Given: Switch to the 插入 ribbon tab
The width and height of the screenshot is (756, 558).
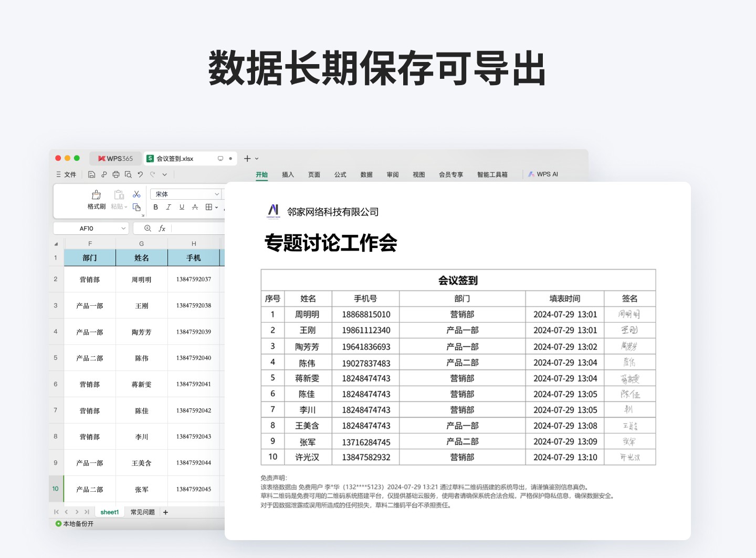Looking at the screenshot, I should click(288, 174).
